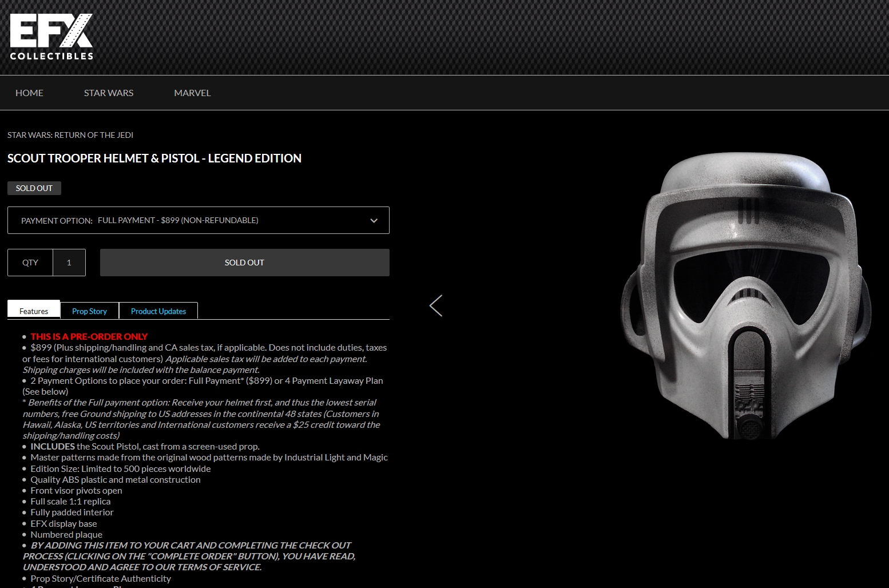
Task: Click the 'EFX display base' line
Action: click(x=64, y=523)
